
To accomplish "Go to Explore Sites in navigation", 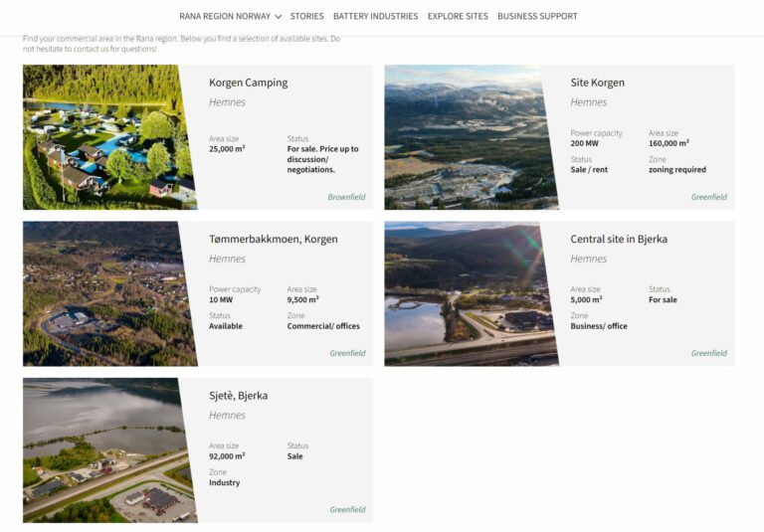I will pyautogui.click(x=458, y=16).
